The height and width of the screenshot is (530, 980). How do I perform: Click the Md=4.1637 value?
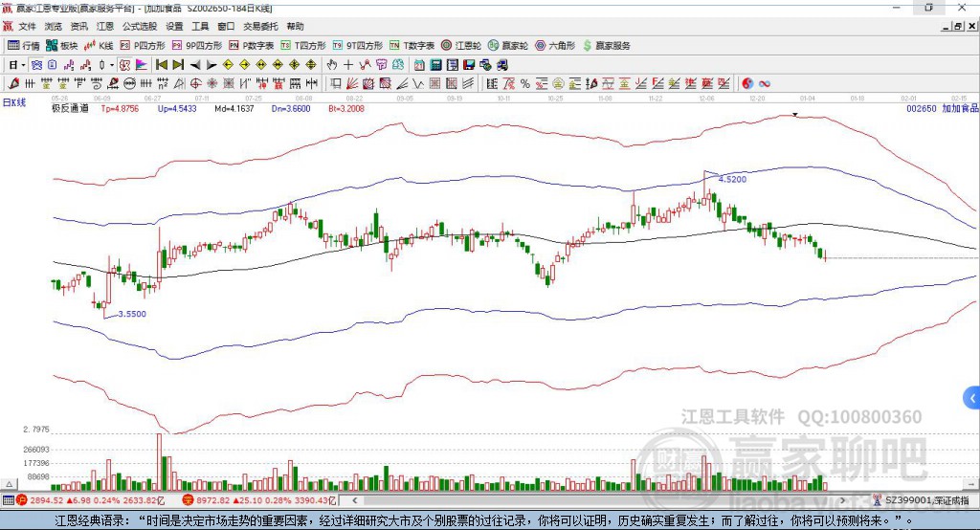(234, 108)
